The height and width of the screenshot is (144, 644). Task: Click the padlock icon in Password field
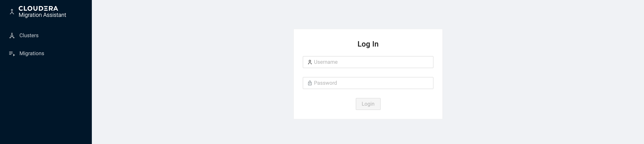coord(310,83)
